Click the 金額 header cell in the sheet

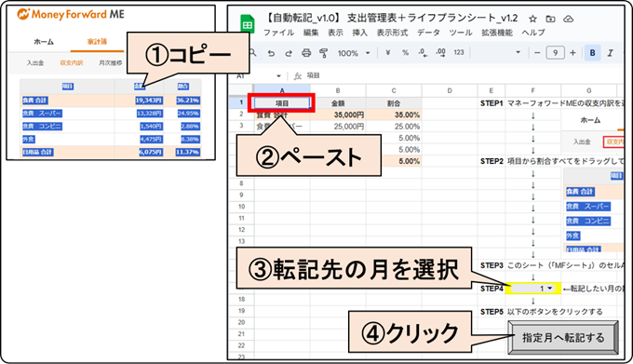[338, 103]
